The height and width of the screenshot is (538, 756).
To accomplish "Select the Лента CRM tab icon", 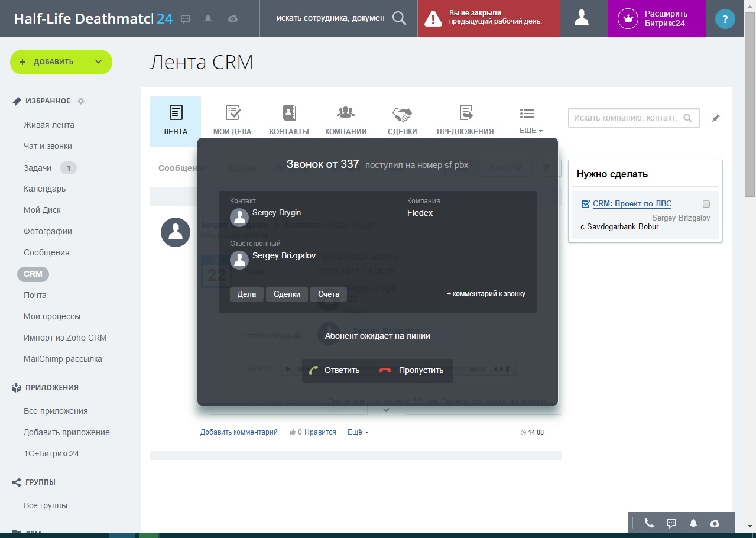I will (x=176, y=112).
